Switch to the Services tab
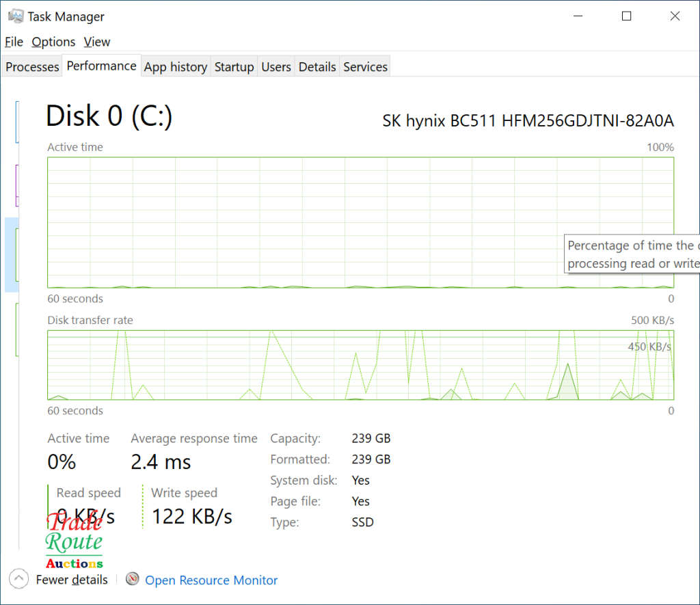 pos(365,66)
